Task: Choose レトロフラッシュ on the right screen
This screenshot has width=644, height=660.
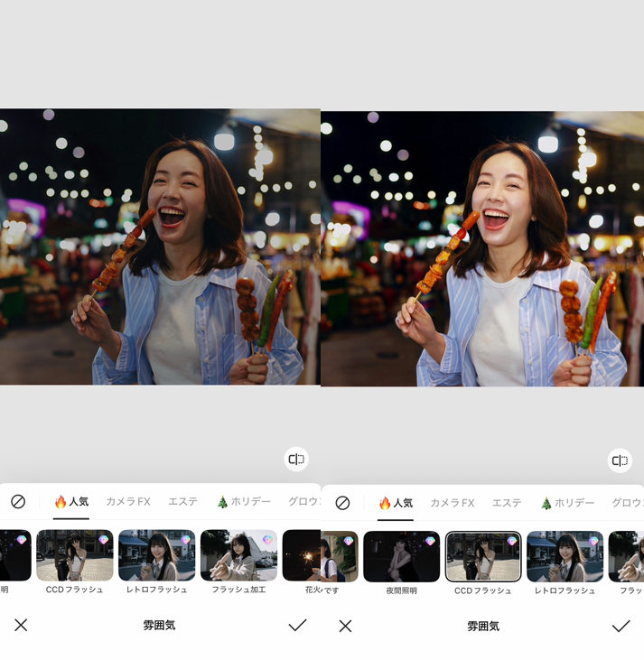Action: click(565, 556)
